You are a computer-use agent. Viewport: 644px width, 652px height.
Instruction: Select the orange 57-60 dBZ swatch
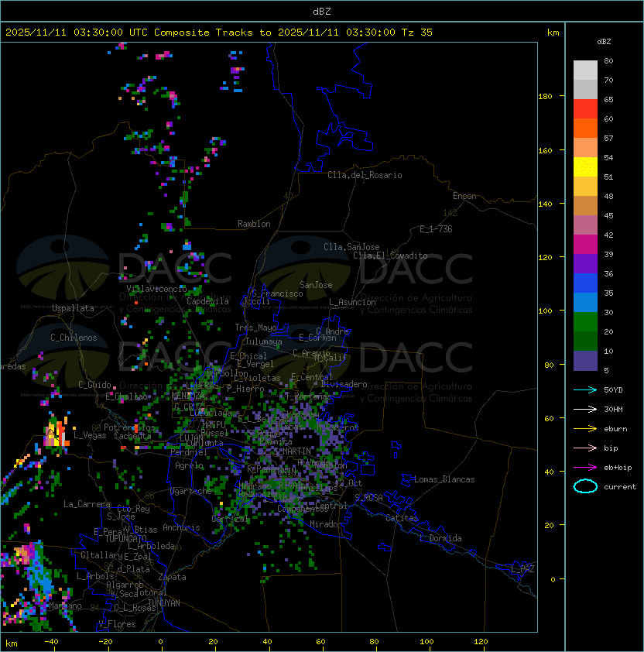(585, 129)
